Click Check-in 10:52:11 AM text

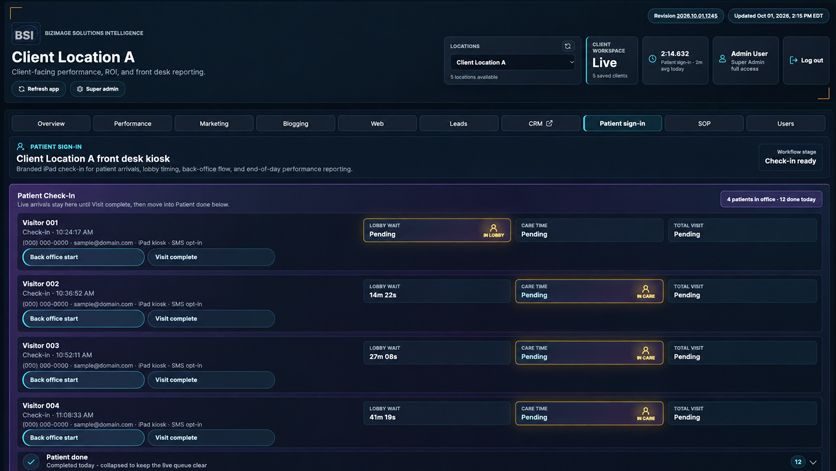[x=57, y=355]
